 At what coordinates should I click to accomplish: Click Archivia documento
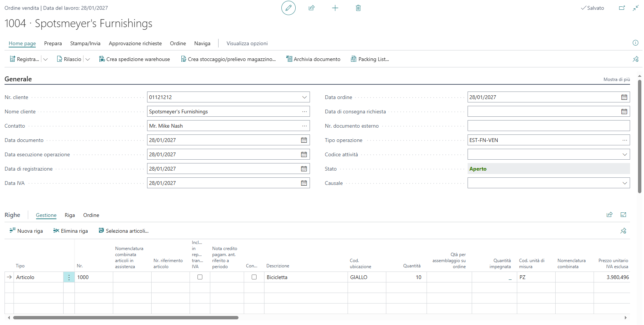313,59
